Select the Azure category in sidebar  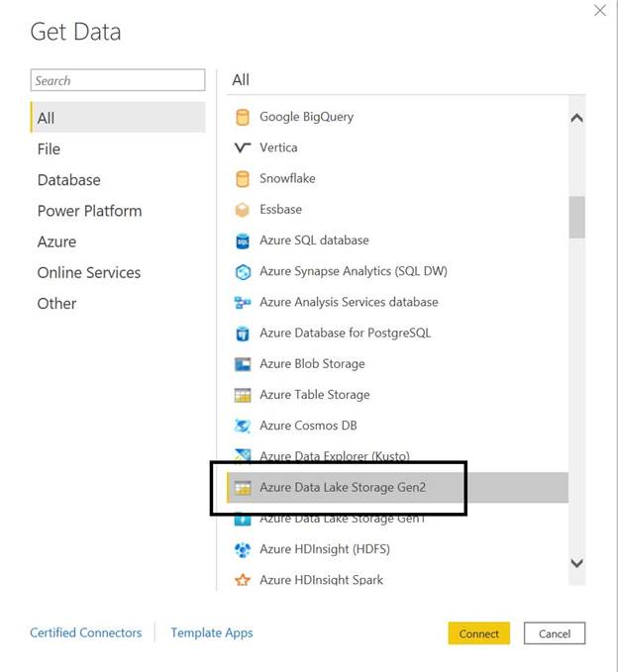(56, 241)
